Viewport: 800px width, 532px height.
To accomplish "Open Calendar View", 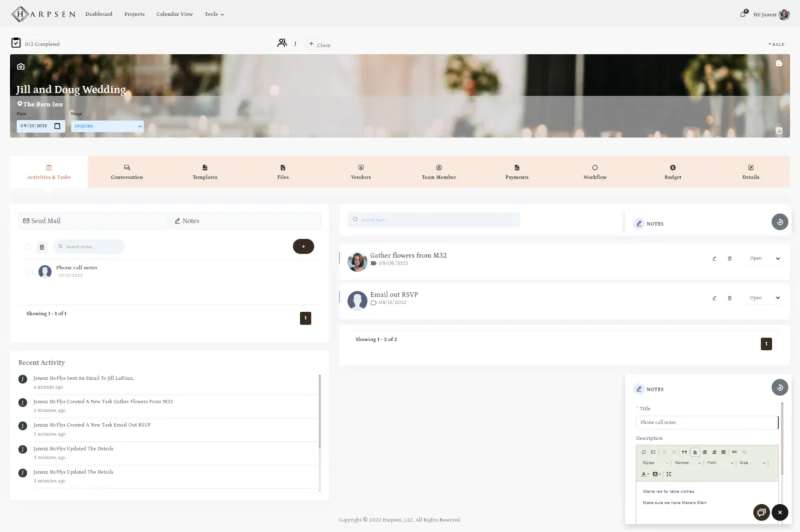I will 175,14.
